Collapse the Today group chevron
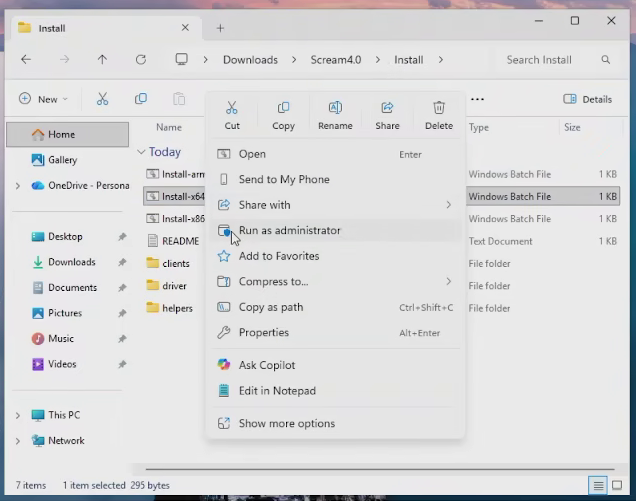Screen dimensions: 636x501 pyautogui.click(x=141, y=152)
